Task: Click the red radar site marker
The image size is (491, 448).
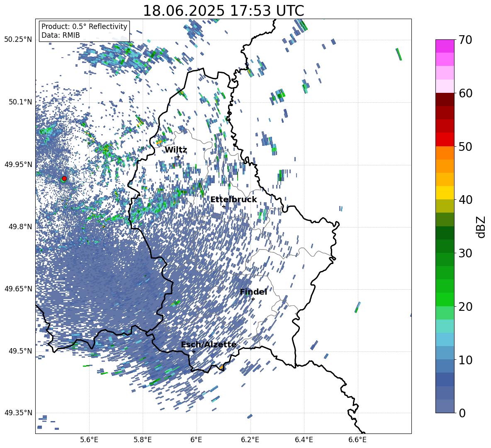Action: pos(64,179)
